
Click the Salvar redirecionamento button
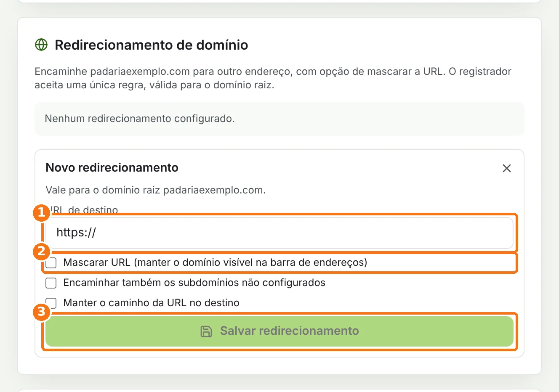pos(279,331)
